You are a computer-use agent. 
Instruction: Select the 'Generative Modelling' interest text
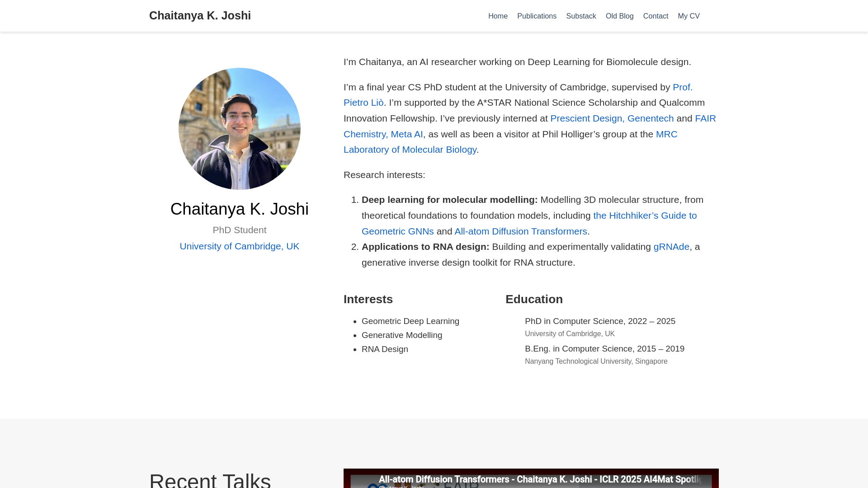402,335
